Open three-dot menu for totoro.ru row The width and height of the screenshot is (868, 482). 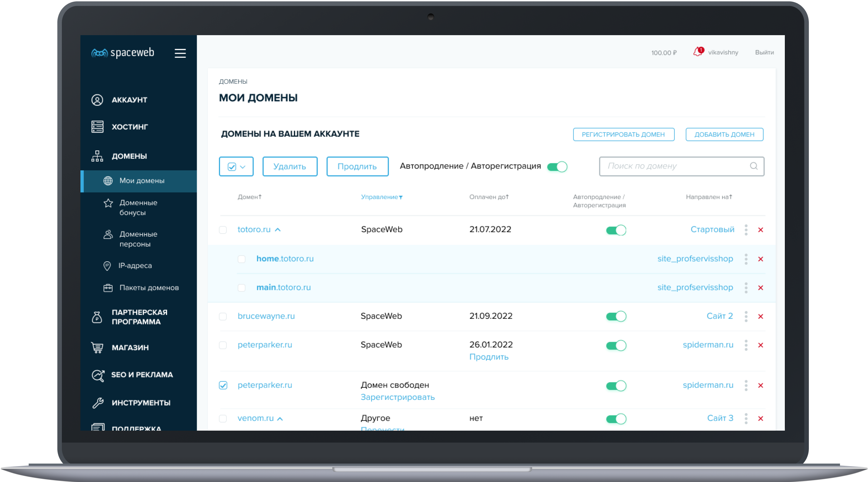tap(746, 230)
